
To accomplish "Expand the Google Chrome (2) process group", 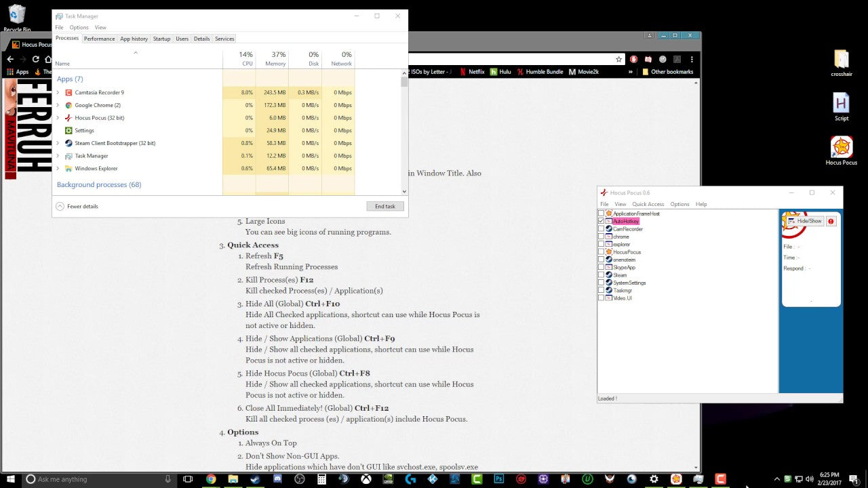I will tap(58, 105).
